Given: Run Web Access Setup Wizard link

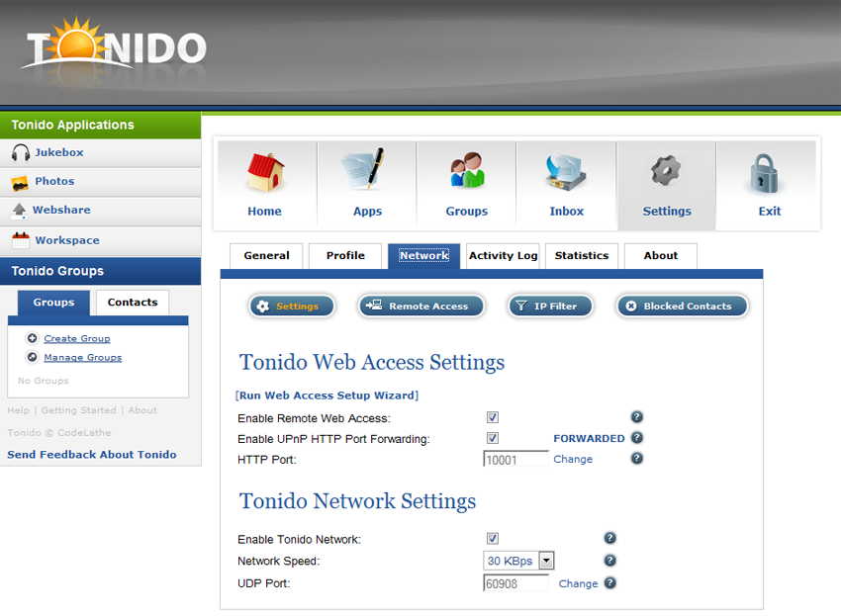Looking at the screenshot, I should click(x=327, y=396).
